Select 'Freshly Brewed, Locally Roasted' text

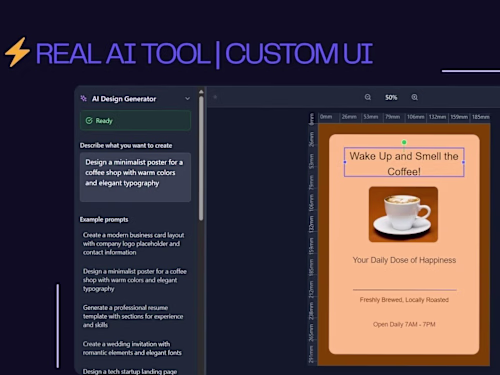pyautogui.click(x=404, y=300)
